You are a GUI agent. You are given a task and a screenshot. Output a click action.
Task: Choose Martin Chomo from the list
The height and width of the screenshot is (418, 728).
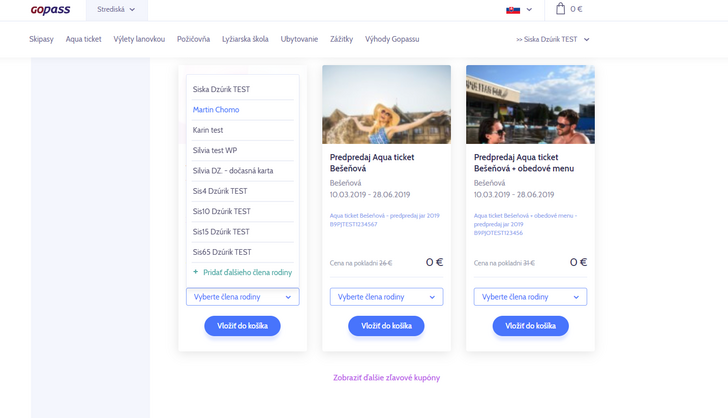tap(243, 110)
